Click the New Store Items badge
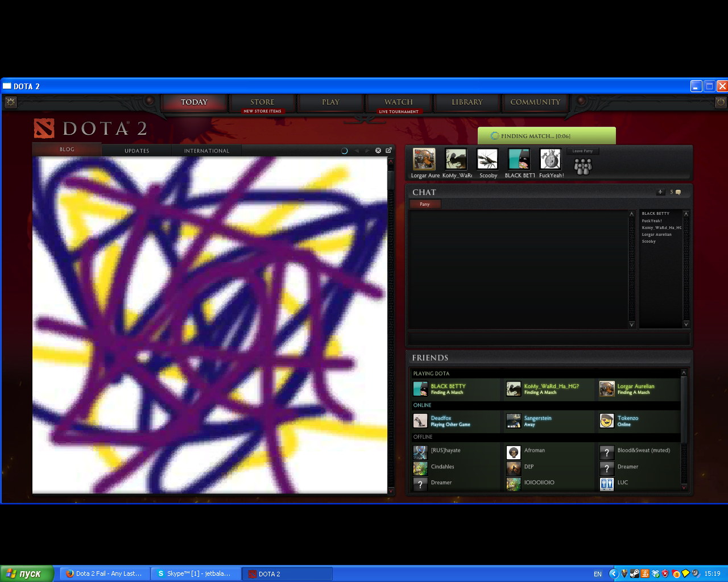 point(262,111)
